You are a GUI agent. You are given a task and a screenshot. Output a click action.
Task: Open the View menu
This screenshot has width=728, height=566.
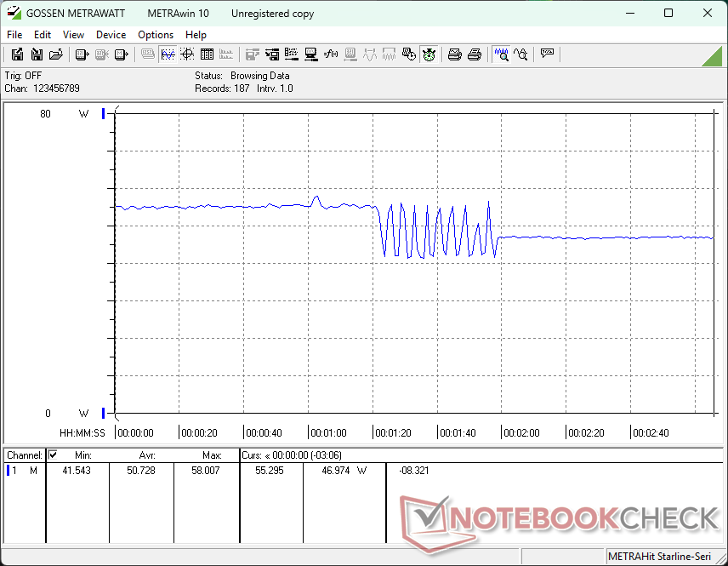coord(73,35)
